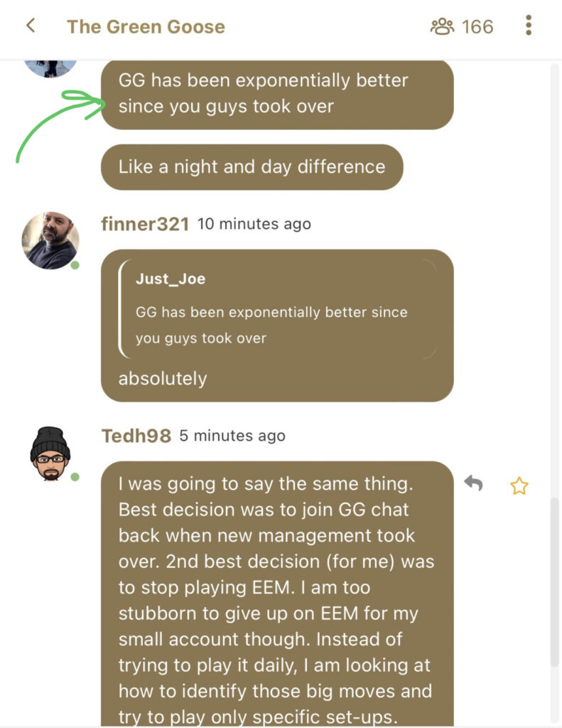Open Tedh98's avatar with beanie
562x728 pixels.
50,453
